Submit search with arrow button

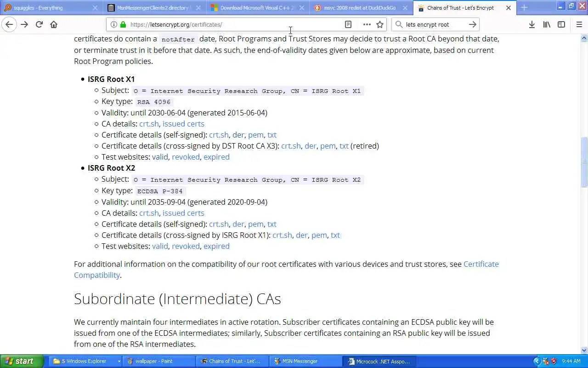tap(472, 24)
